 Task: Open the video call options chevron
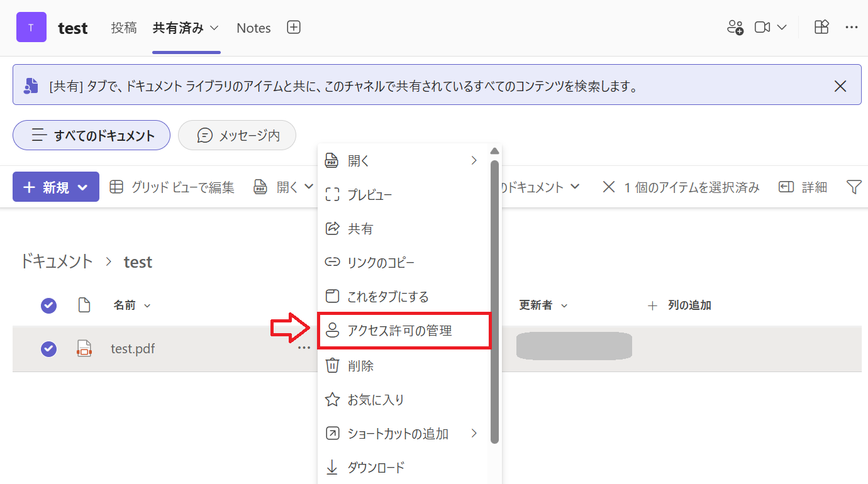(x=782, y=27)
